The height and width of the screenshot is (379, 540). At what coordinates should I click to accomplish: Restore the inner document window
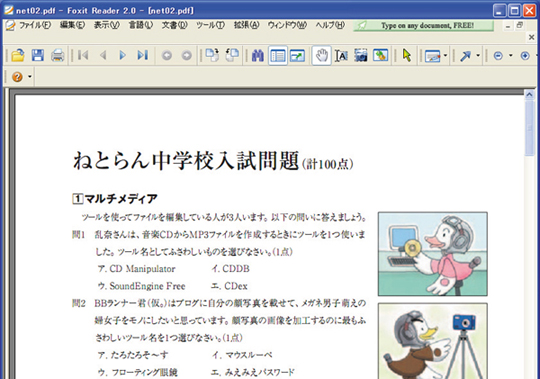point(520,25)
